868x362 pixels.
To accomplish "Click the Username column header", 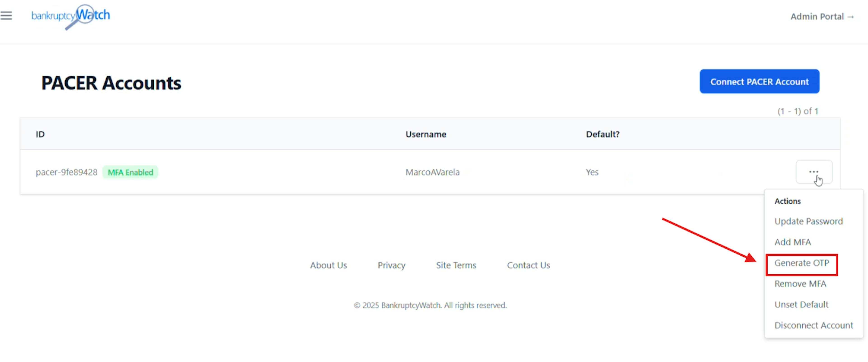I will pyautogui.click(x=426, y=134).
